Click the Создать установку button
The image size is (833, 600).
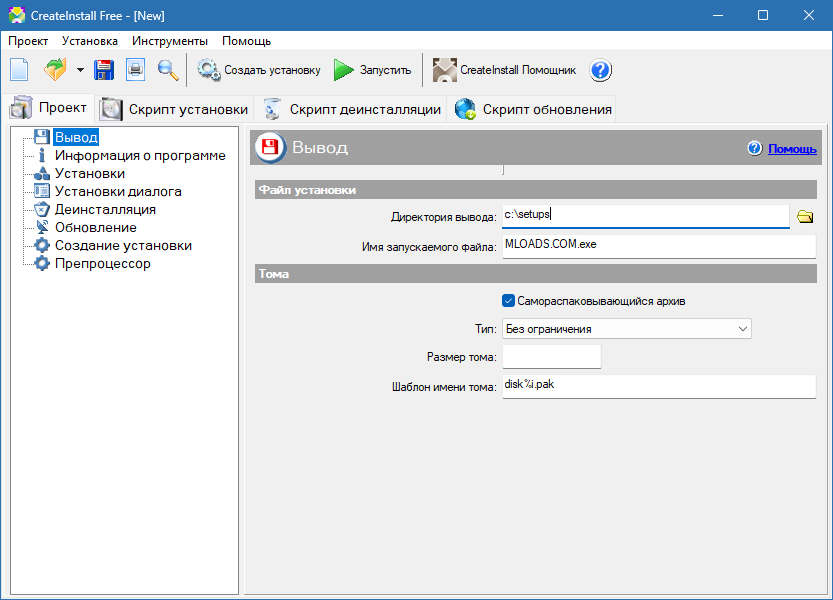pos(259,70)
